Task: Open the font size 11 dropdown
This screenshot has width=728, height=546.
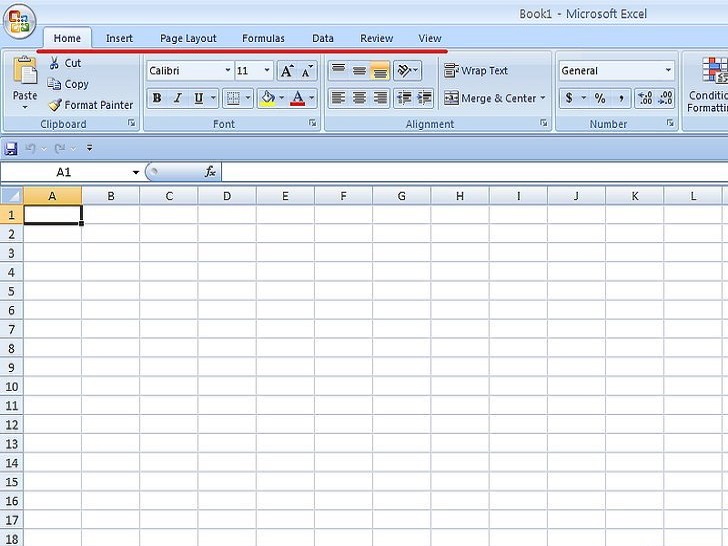Action: pyautogui.click(x=267, y=71)
